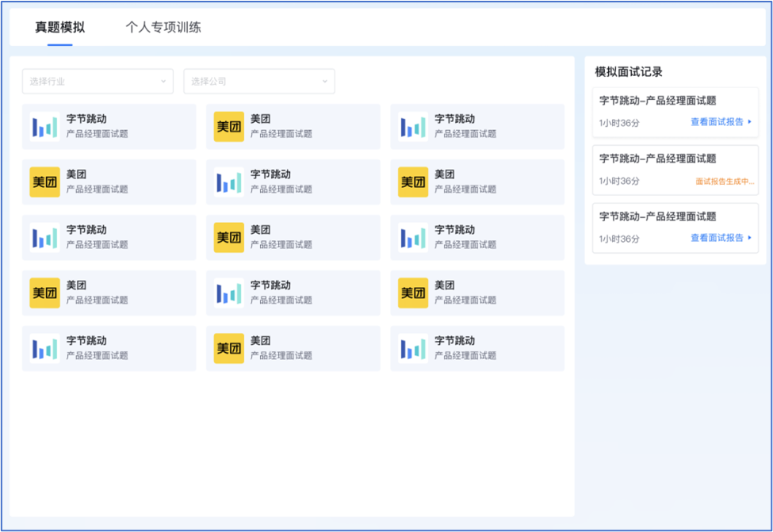Click the 字节跳动 logo on the first grid card
The height and width of the screenshot is (532, 773).
[x=45, y=127]
